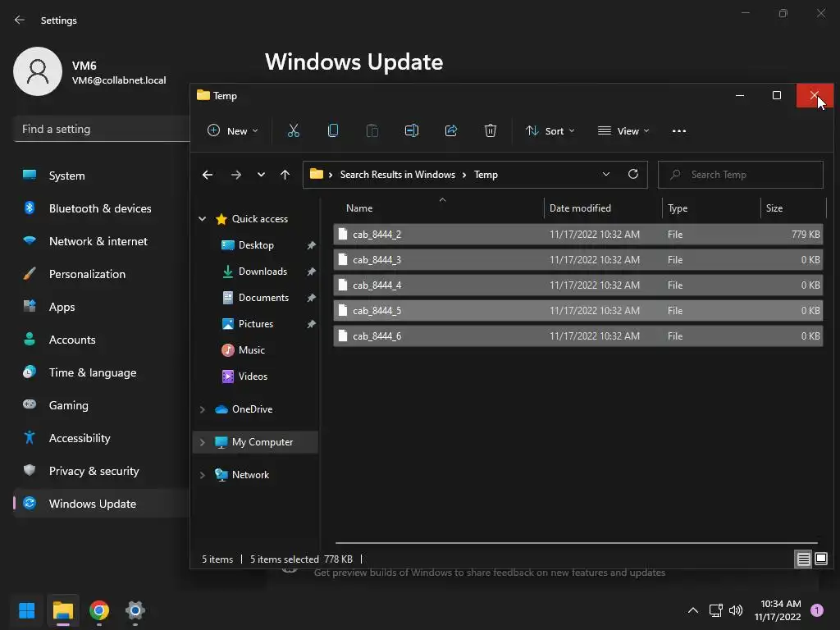Click the Settings back arrow
This screenshot has height=630, width=840.
coord(20,20)
